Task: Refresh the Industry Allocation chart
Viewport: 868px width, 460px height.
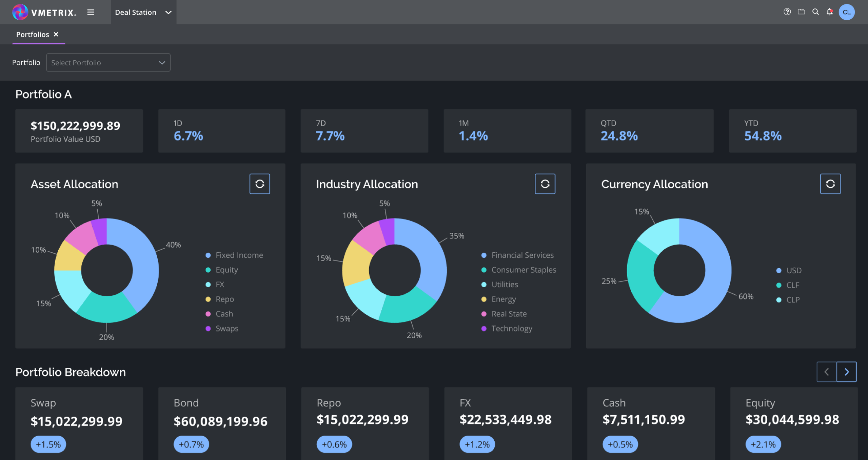Action: point(545,184)
